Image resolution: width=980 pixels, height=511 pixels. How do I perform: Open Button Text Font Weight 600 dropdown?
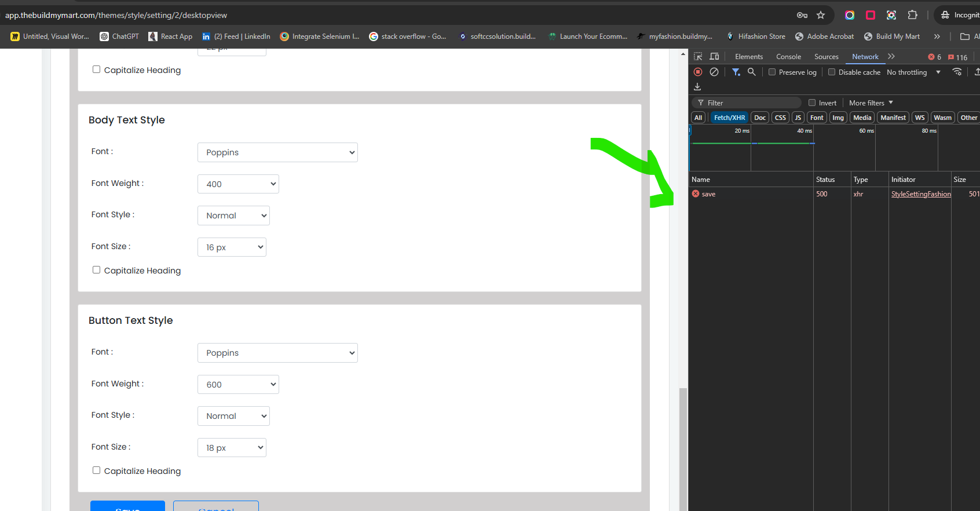tap(238, 385)
